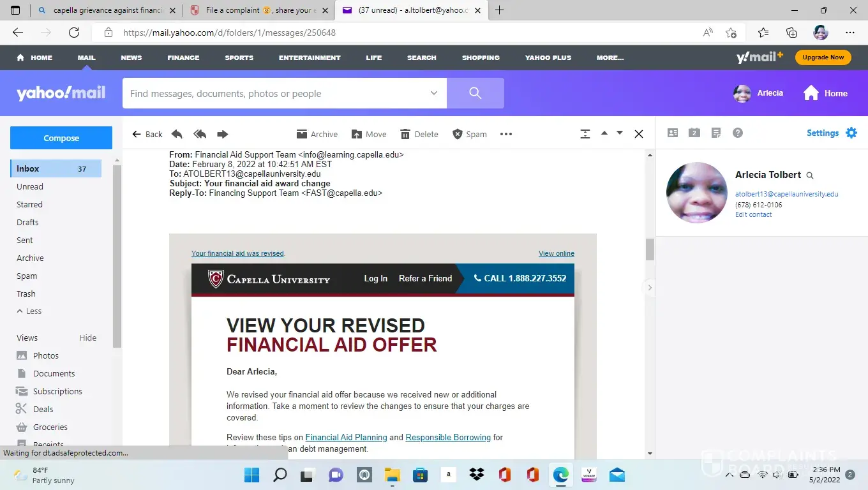Viewport: 868px width, 490px height.
Task: Open File Explorer from the taskbar
Action: (x=392, y=475)
